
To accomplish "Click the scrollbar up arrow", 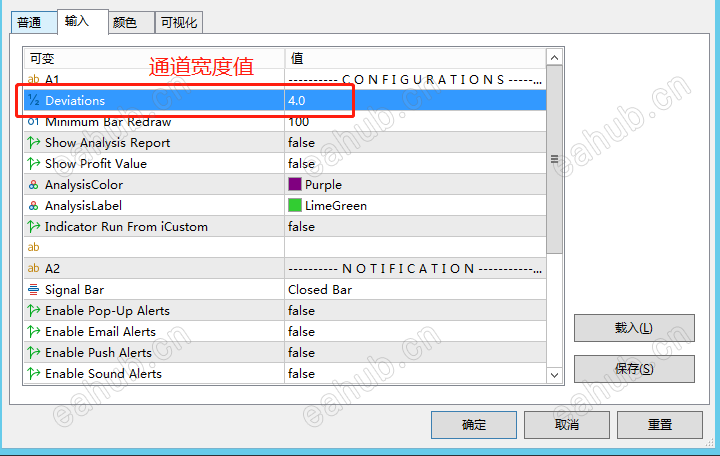I will 554,57.
